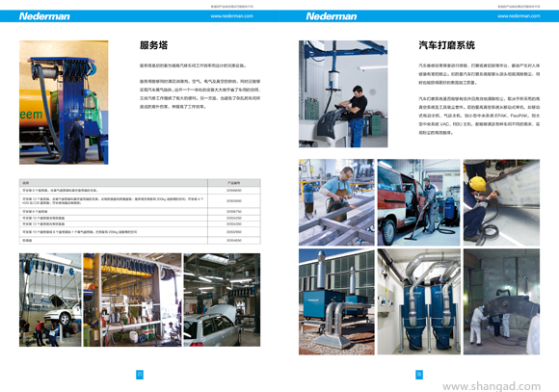Click the right page Nederman logo
Viewport: 559px width, 392px height.
pyautogui.click(x=332, y=16)
